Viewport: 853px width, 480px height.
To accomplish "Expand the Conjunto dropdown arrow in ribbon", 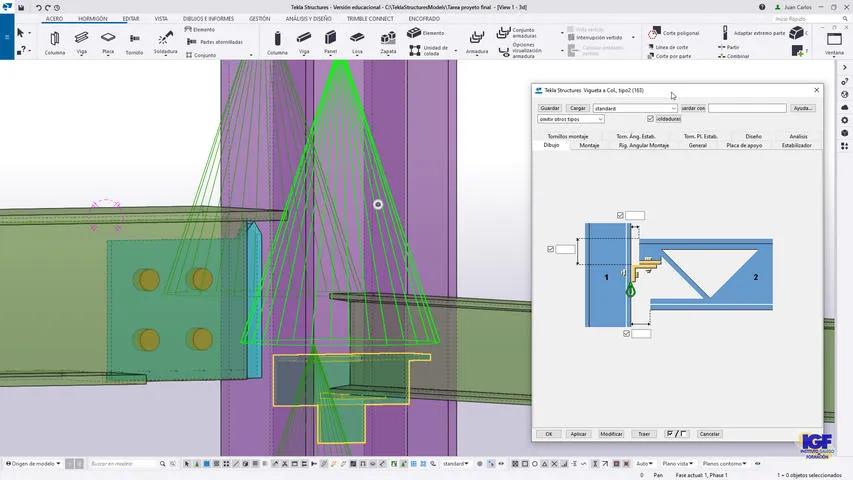I will 251,56.
